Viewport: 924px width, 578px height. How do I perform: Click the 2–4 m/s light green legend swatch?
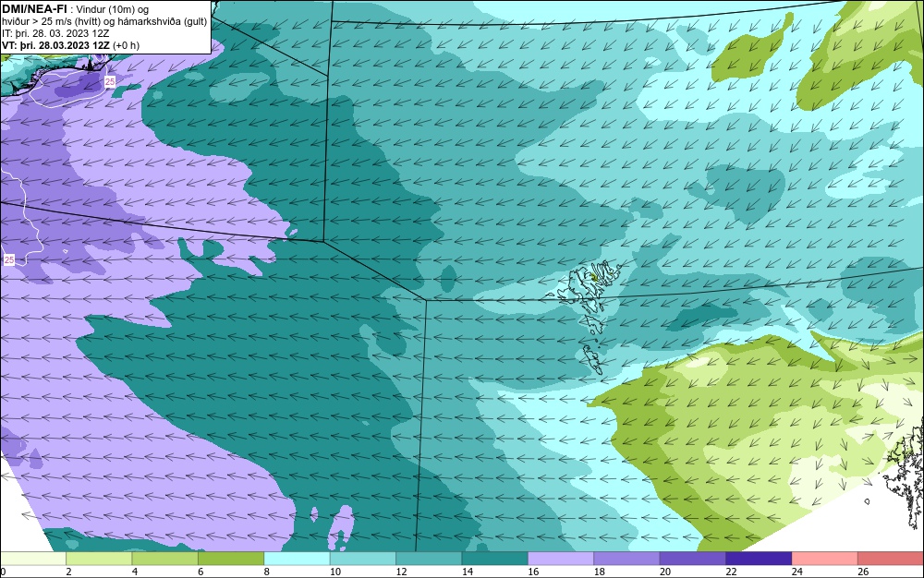(99, 559)
